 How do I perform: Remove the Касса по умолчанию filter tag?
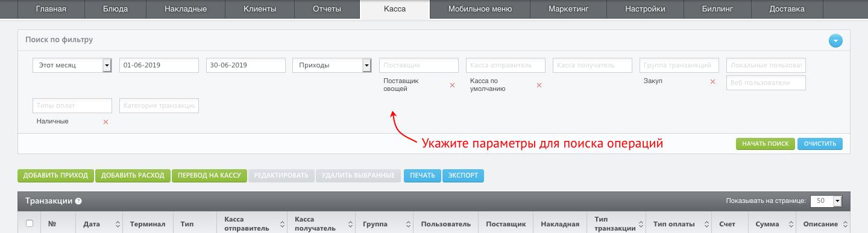coord(539,85)
